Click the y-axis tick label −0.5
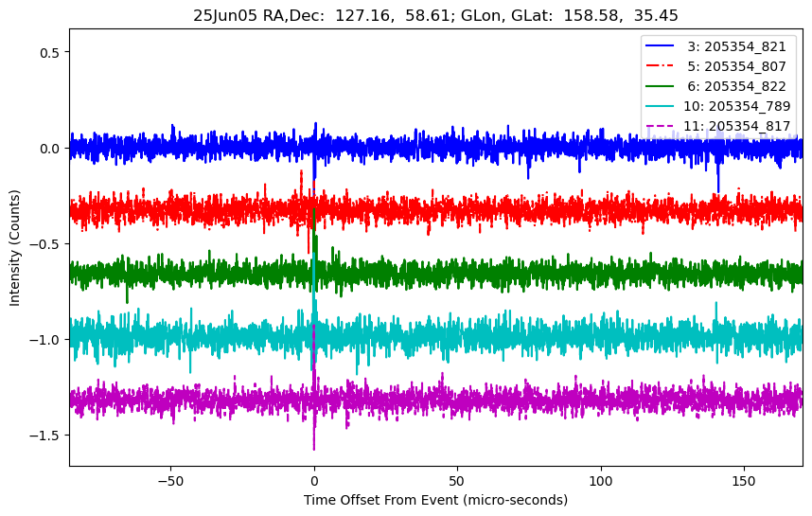 point(44,244)
